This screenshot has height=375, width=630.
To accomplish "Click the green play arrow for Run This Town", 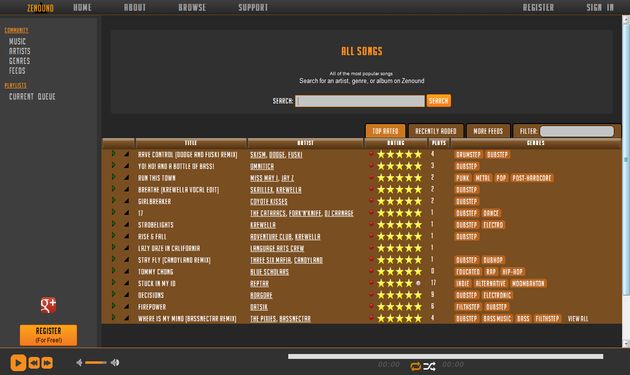I will (113, 177).
